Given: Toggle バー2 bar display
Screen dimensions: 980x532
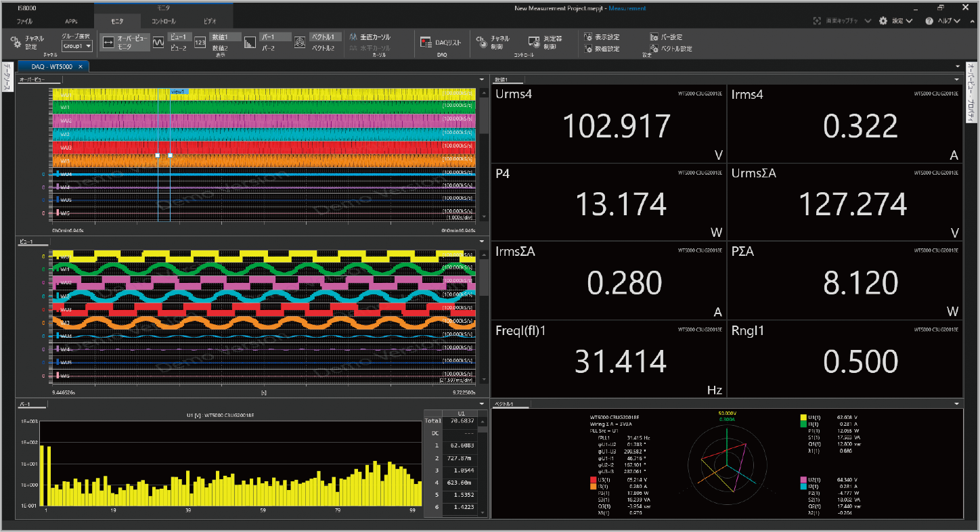Looking at the screenshot, I should pos(269,48).
